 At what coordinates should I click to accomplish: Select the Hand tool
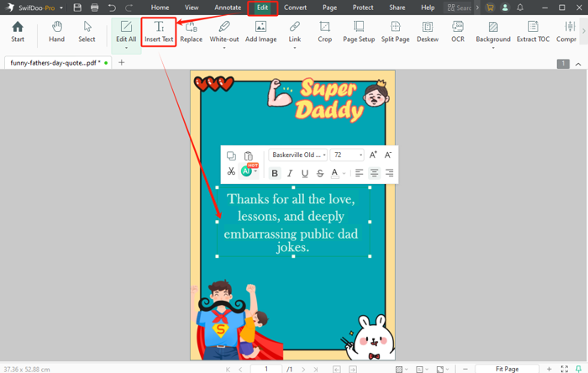[56, 32]
